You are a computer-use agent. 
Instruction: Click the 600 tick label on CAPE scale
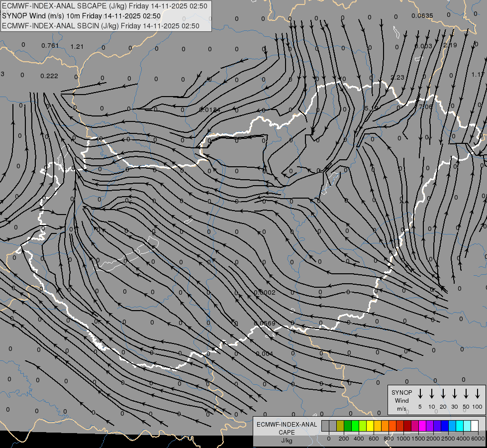point(374,439)
